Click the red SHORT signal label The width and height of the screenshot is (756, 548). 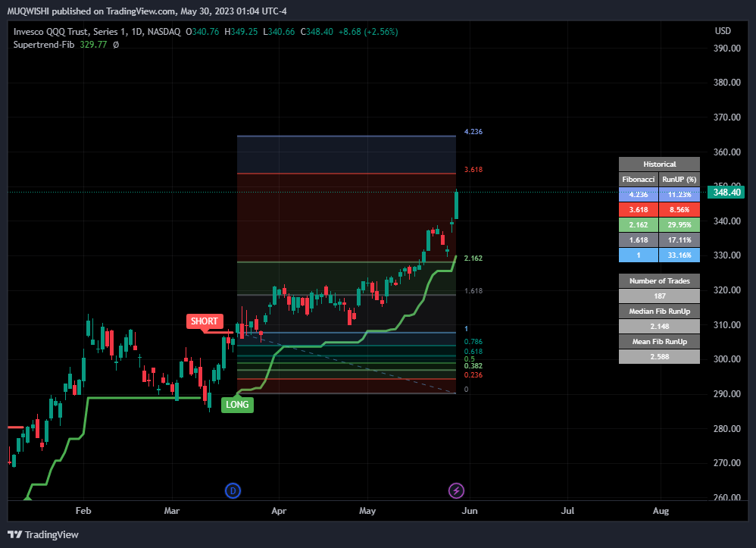[204, 321]
